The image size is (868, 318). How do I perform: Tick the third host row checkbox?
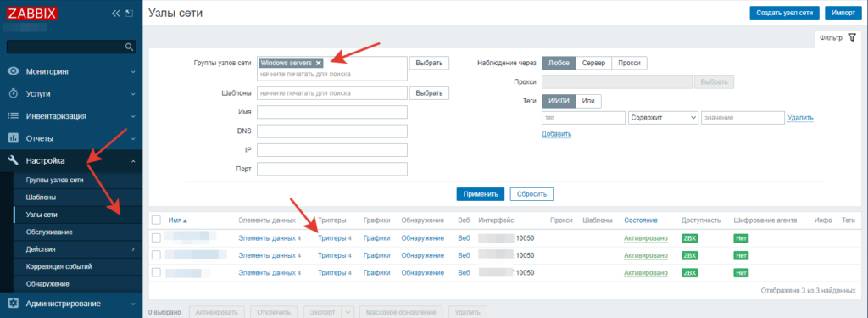click(x=156, y=272)
